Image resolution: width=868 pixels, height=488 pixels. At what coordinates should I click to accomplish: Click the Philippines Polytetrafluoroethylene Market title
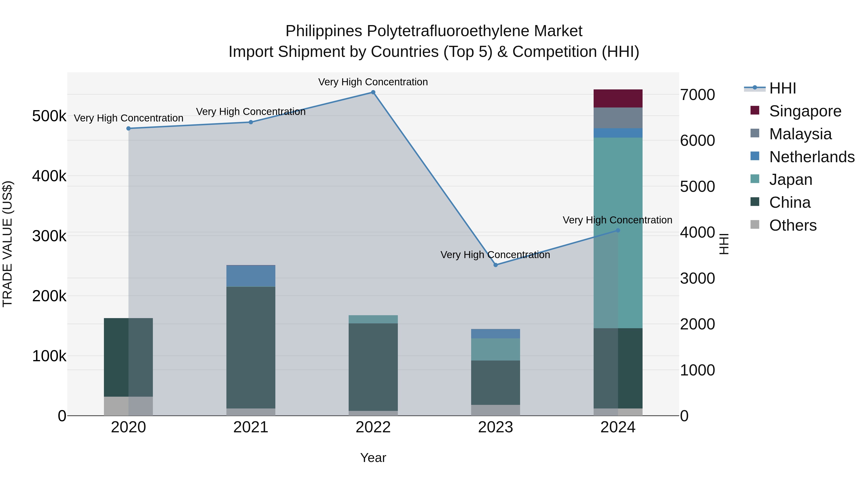click(x=434, y=31)
